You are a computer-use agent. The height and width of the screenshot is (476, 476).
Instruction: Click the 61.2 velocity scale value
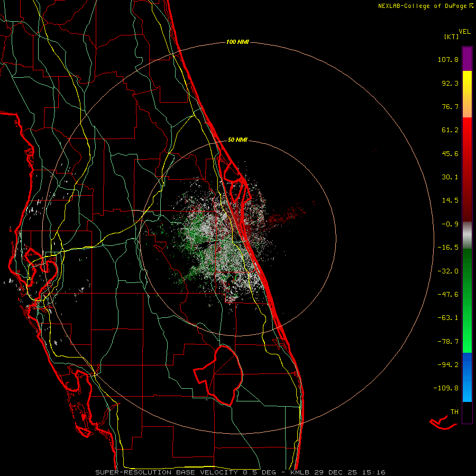pos(450,130)
